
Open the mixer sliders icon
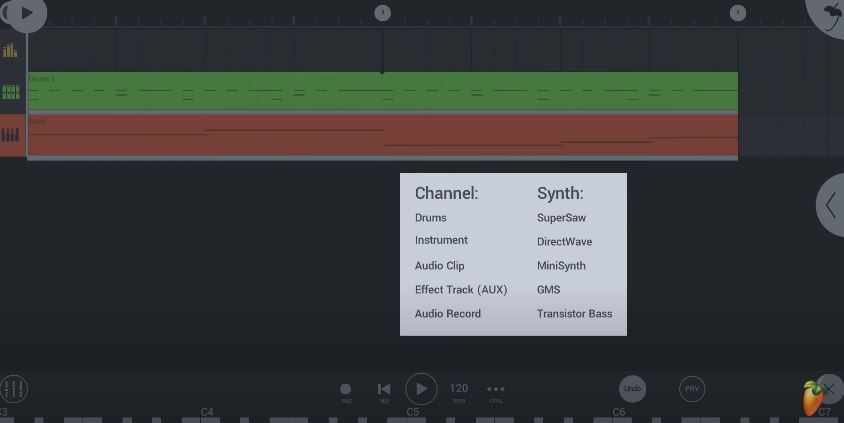coord(13,389)
